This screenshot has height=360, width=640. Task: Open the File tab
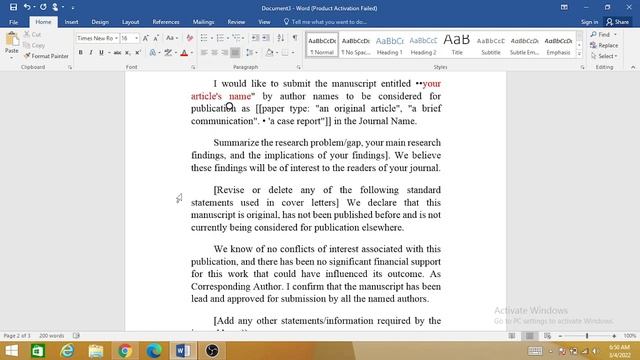coord(13,22)
